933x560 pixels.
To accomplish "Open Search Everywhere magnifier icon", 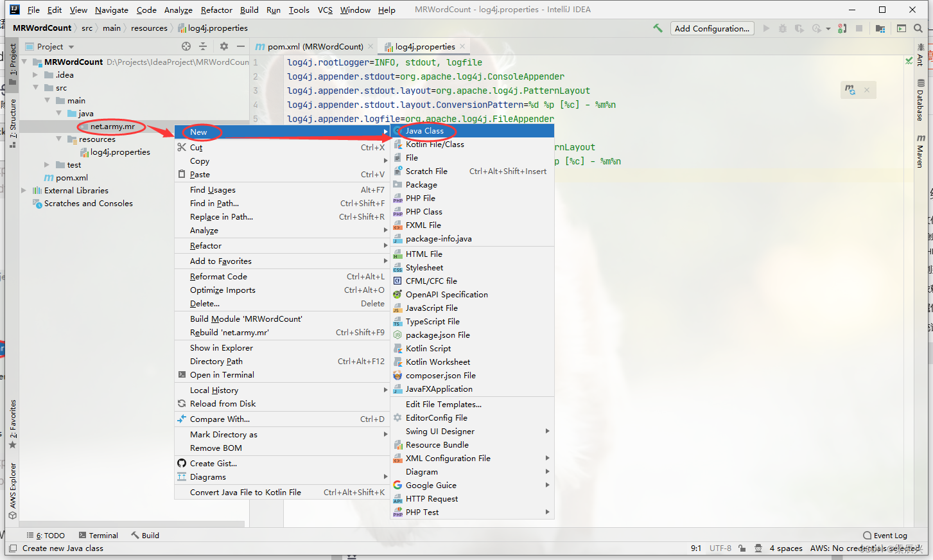I will click(918, 28).
